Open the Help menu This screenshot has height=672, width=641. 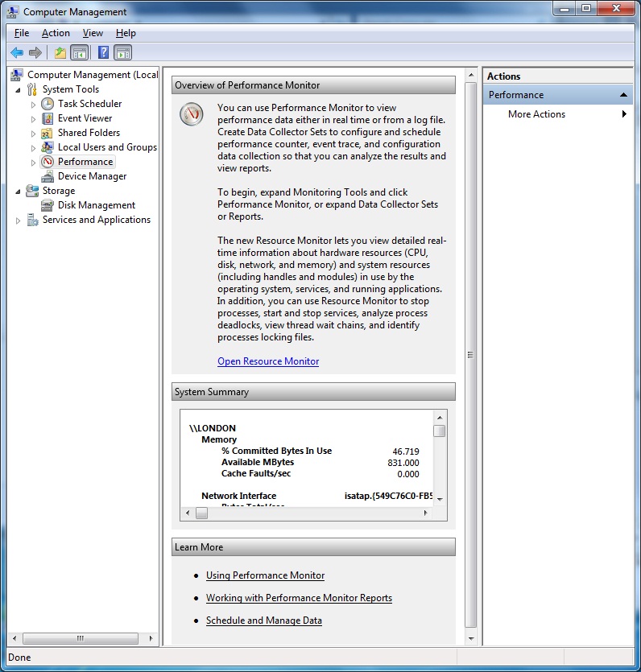pos(126,33)
